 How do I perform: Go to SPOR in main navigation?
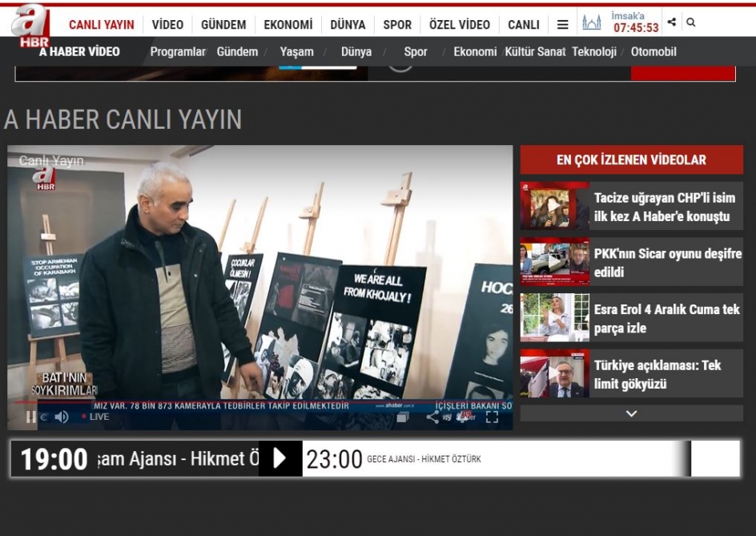click(397, 25)
